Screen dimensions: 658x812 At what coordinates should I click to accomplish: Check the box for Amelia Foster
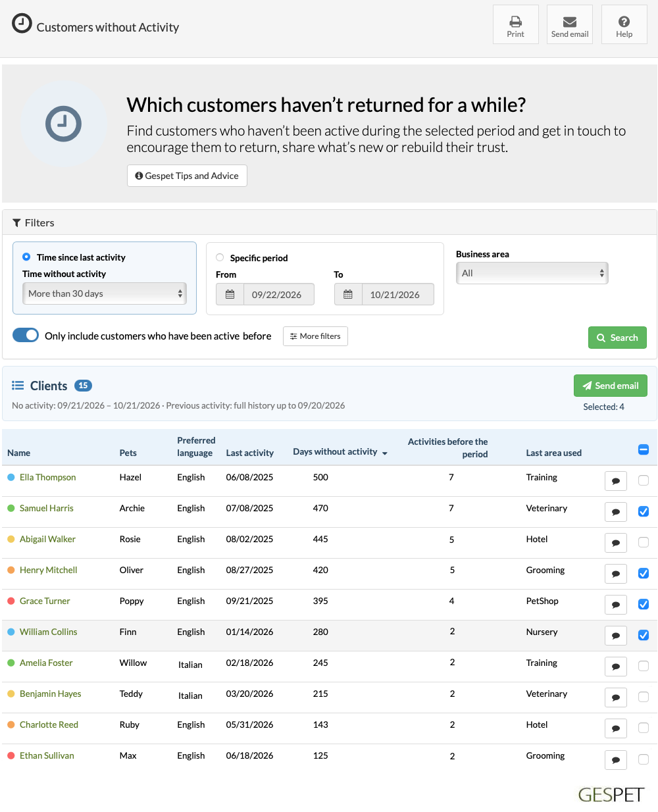(x=644, y=666)
